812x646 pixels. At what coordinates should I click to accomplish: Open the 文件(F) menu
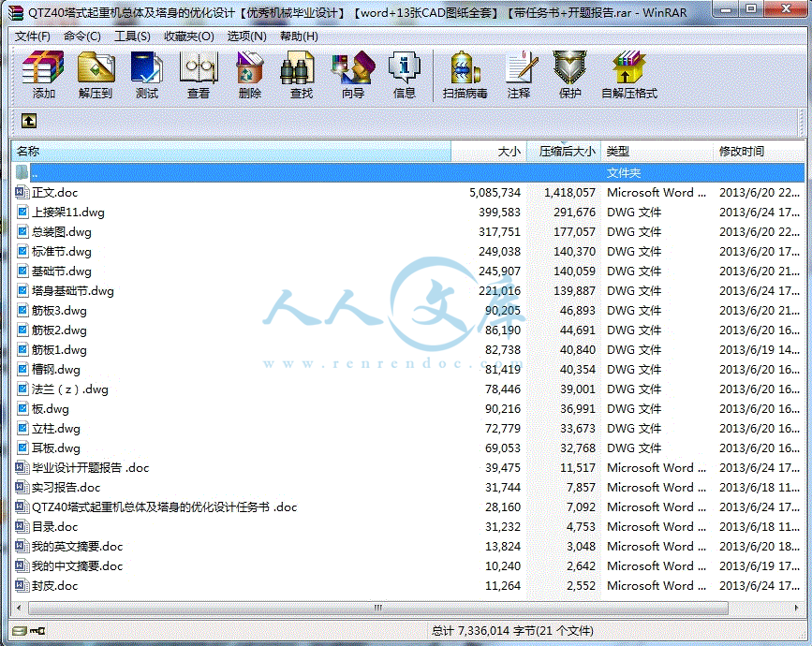(x=33, y=37)
